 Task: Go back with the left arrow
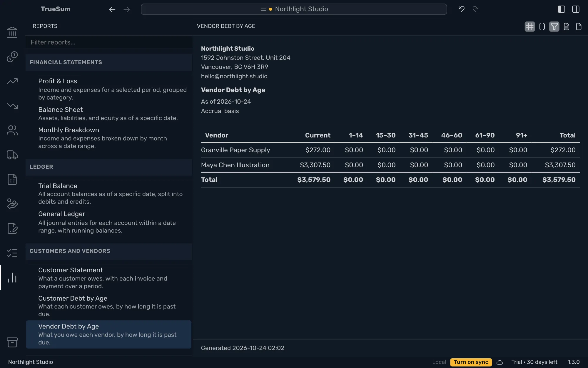112,9
